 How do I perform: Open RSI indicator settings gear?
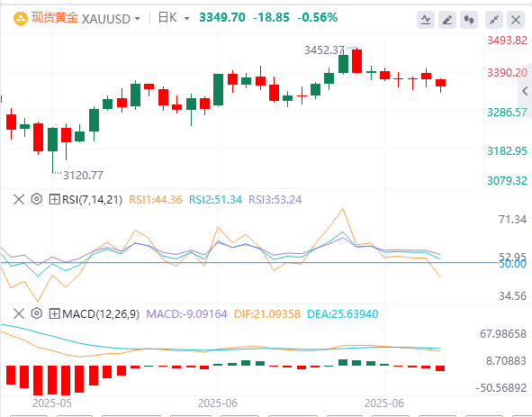click(x=37, y=199)
